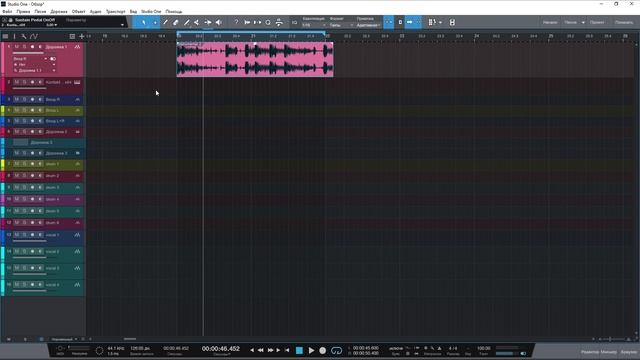Open the video player film icon in toolbar
The image size is (640, 360).
click(452, 22)
